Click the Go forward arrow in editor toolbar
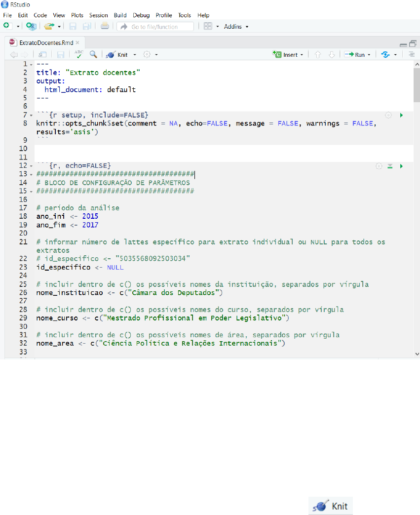Viewport: 420px width, 515px height. point(25,54)
